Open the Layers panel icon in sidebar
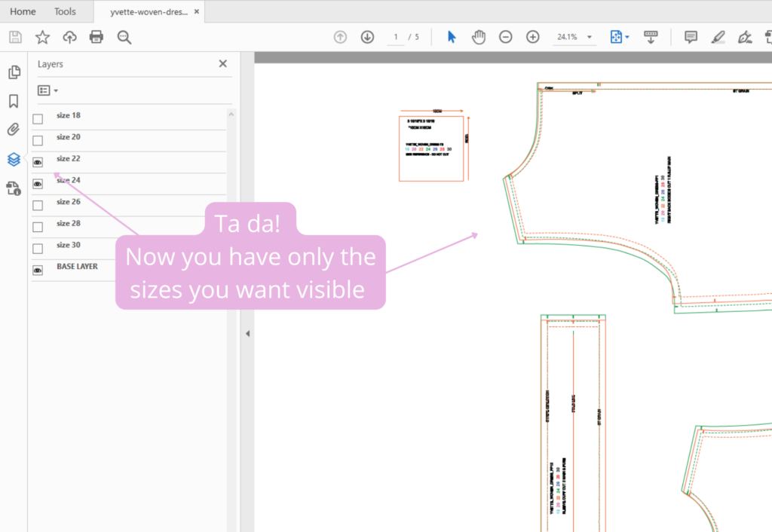The height and width of the screenshot is (532, 772). (14, 159)
